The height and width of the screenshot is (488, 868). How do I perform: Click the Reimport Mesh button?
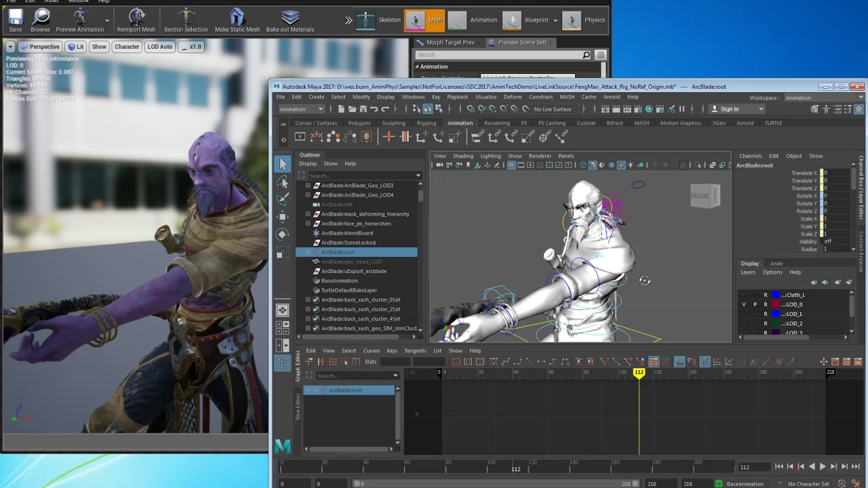click(x=136, y=20)
